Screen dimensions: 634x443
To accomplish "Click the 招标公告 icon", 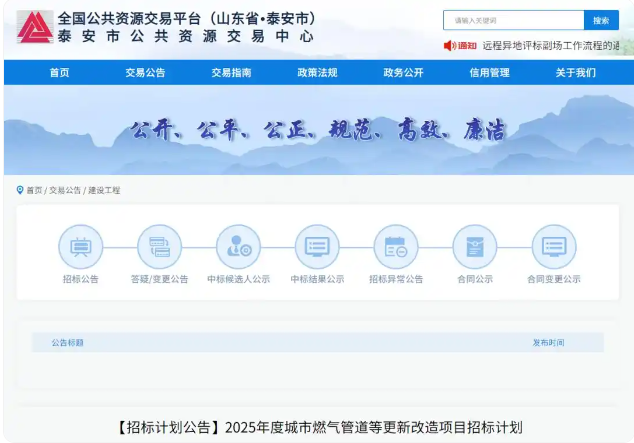I will 81,246.
